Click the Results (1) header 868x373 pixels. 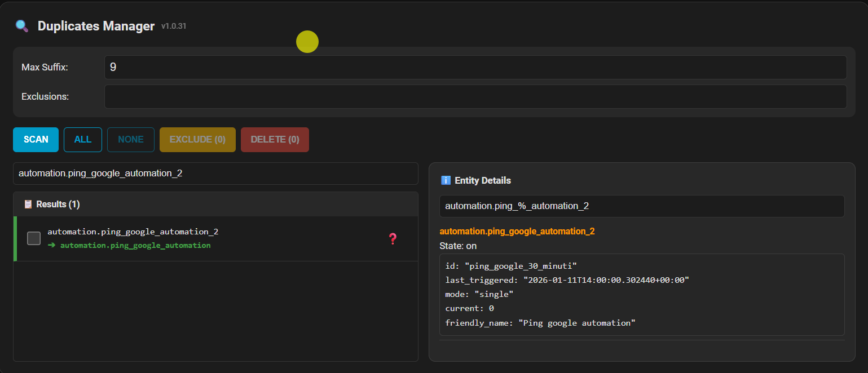pos(58,204)
